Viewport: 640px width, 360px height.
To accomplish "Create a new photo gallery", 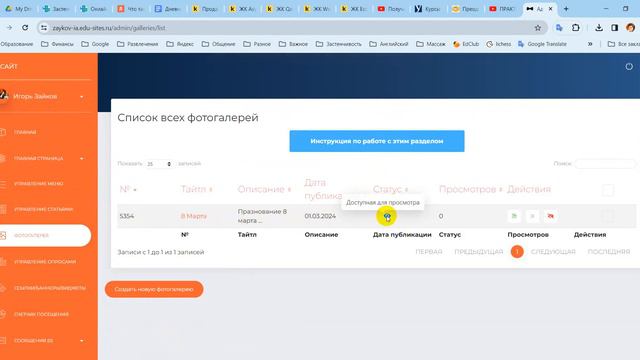I will tap(154, 289).
